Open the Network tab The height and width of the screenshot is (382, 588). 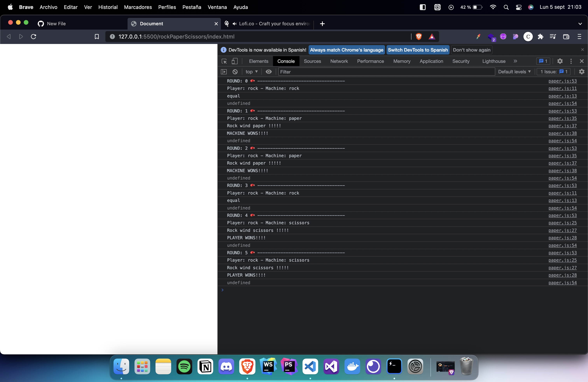tap(339, 61)
